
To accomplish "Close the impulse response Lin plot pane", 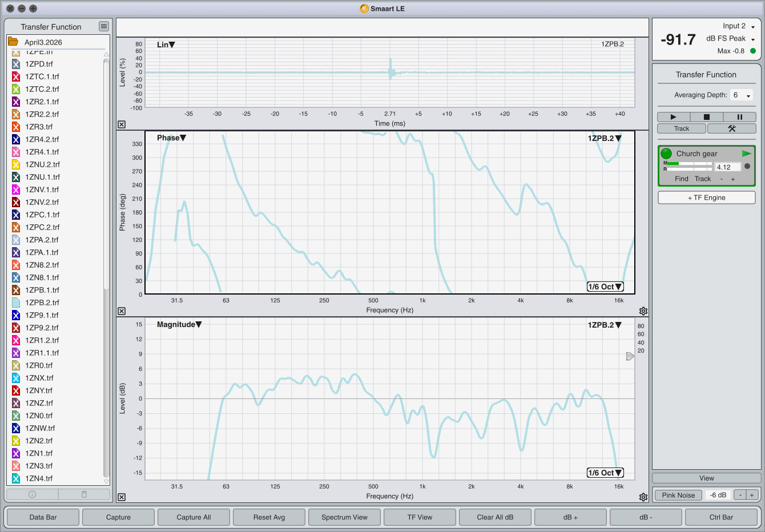I will tap(122, 124).
